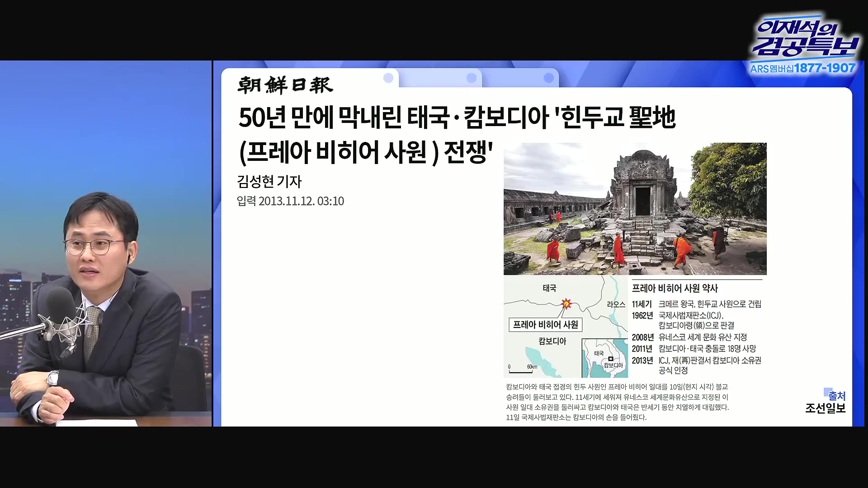868x488 pixels.
Task: Click reporter name 김성현 기자
Action: pyautogui.click(x=269, y=182)
